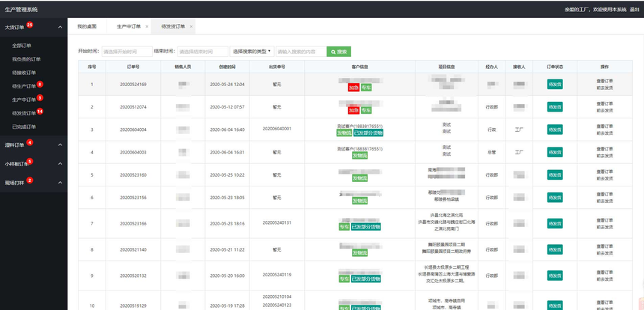The image size is (644, 310).
Task: Click 待发货 status button for order 20200512074
Action: pyautogui.click(x=554, y=107)
